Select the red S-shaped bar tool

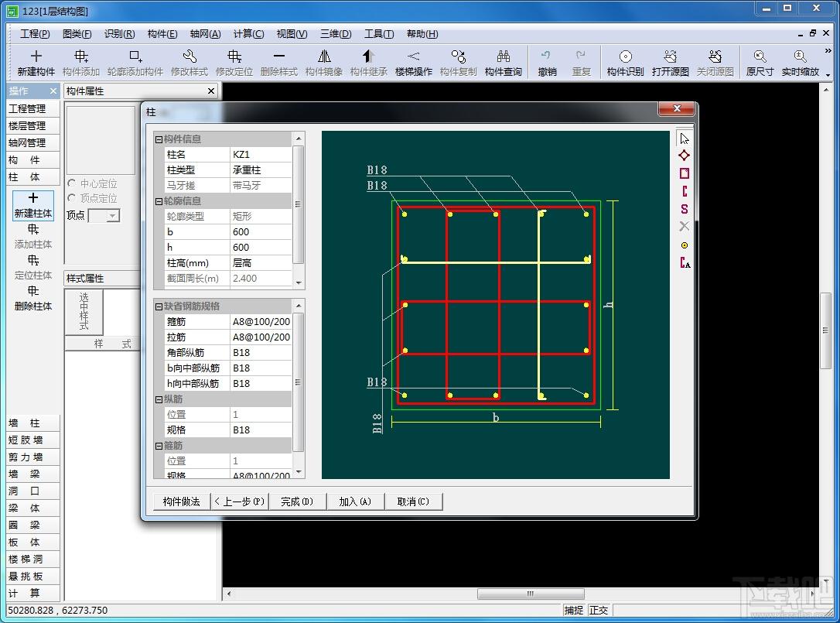click(x=684, y=208)
